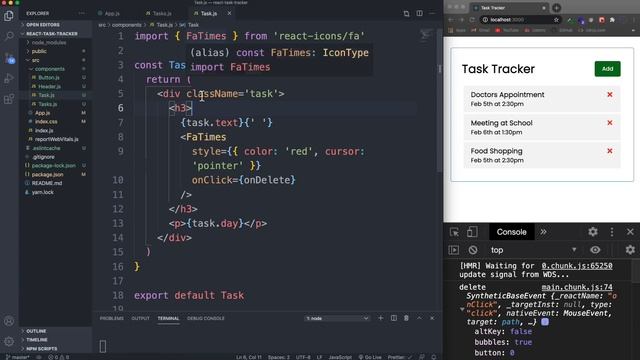Open the Run and Debug view
This screenshot has height=360, width=640.
pyautogui.click(x=9, y=78)
